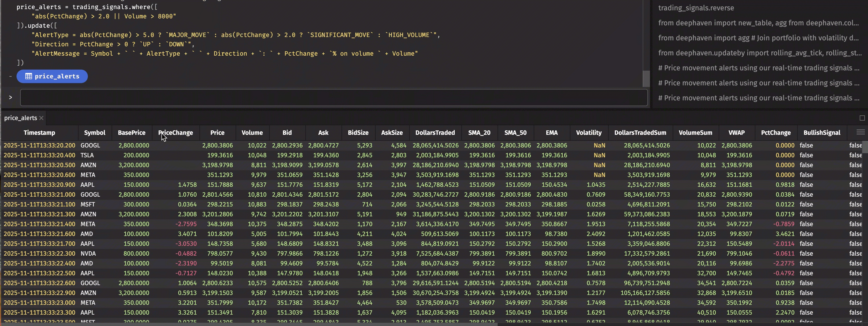The image size is (868, 326).
Task: Click the table icon on the price_alerts button
Action: [x=29, y=76]
